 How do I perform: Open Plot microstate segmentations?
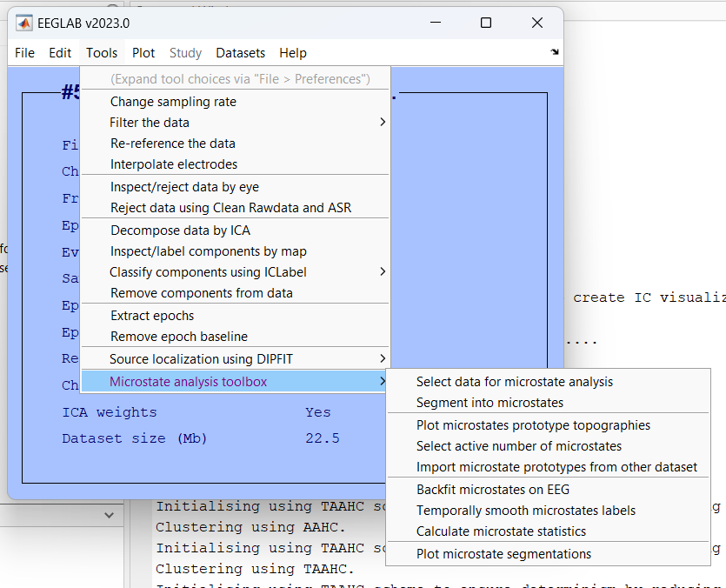(x=503, y=554)
